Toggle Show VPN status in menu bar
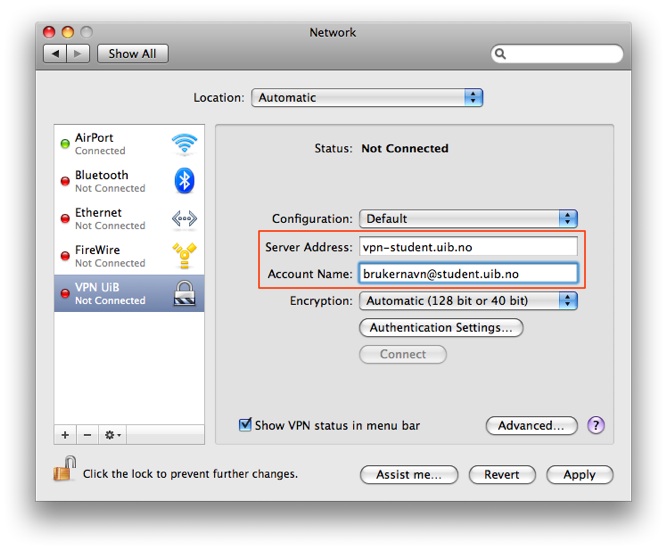667x550 pixels. [x=245, y=425]
